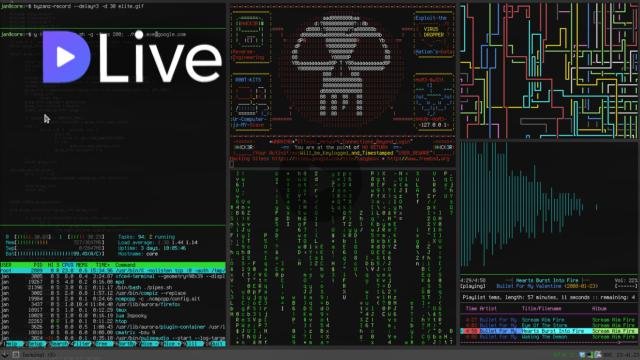Click the Bat meter bar in htop
This screenshot has height=360, width=640.
tap(55, 254)
